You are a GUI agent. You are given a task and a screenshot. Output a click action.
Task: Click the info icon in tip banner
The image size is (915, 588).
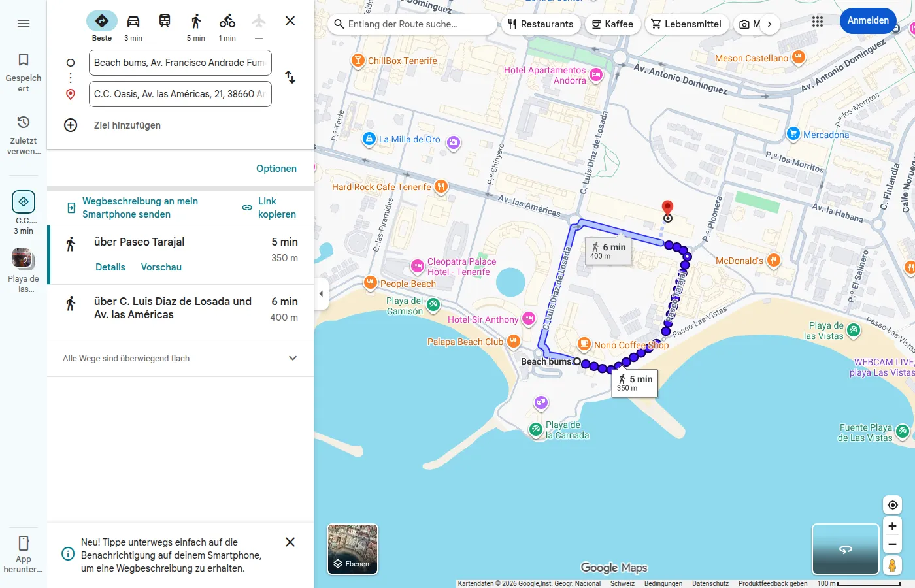[68, 554]
